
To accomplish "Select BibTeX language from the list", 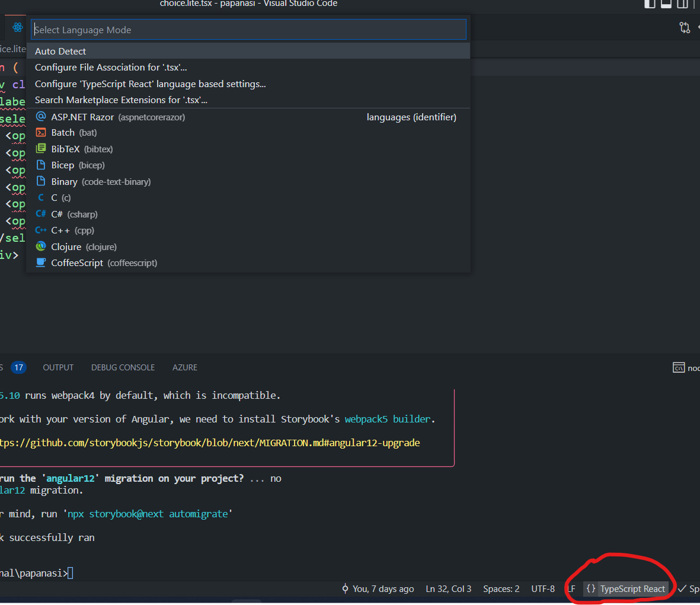I will click(249, 149).
